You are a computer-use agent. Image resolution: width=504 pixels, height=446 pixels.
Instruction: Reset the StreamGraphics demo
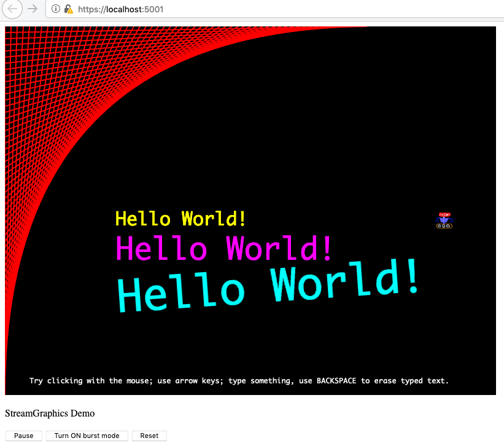tap(149, 436)
